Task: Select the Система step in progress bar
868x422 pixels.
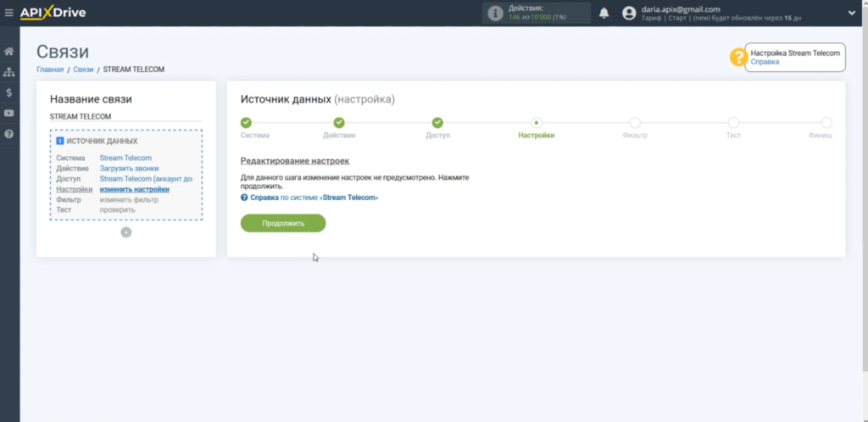Action: (x=246, y=124)
